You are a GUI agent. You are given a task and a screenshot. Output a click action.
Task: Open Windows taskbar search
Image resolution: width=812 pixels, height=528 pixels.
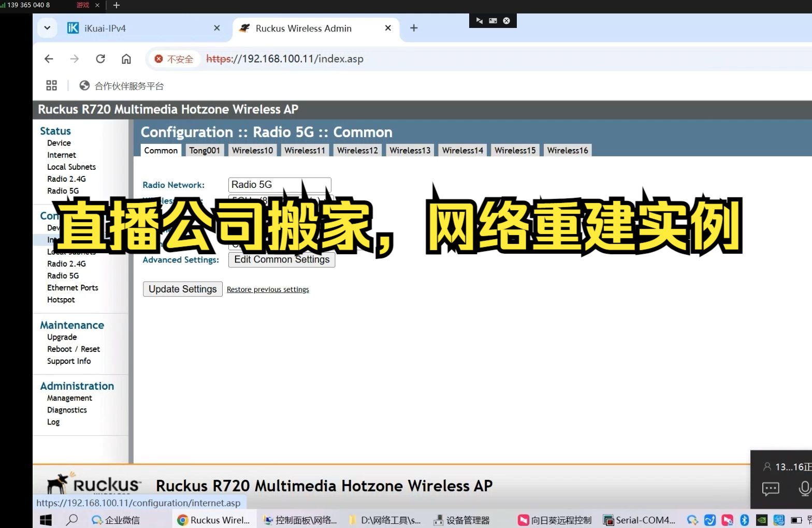(72, 520)
